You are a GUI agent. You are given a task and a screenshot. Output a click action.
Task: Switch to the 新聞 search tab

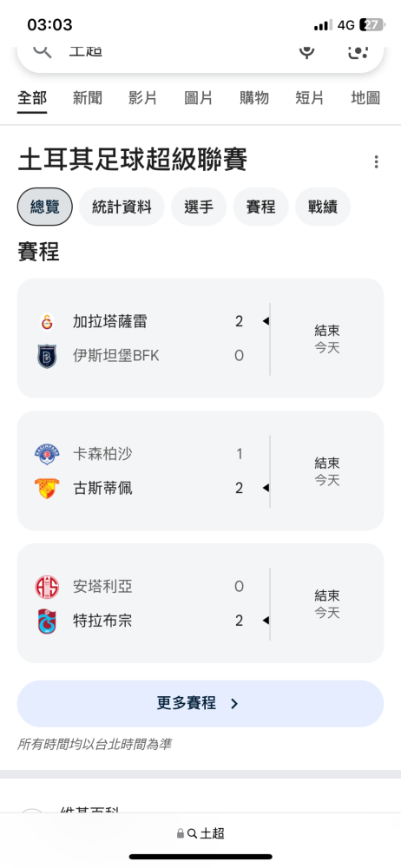(x=88, y=99)
